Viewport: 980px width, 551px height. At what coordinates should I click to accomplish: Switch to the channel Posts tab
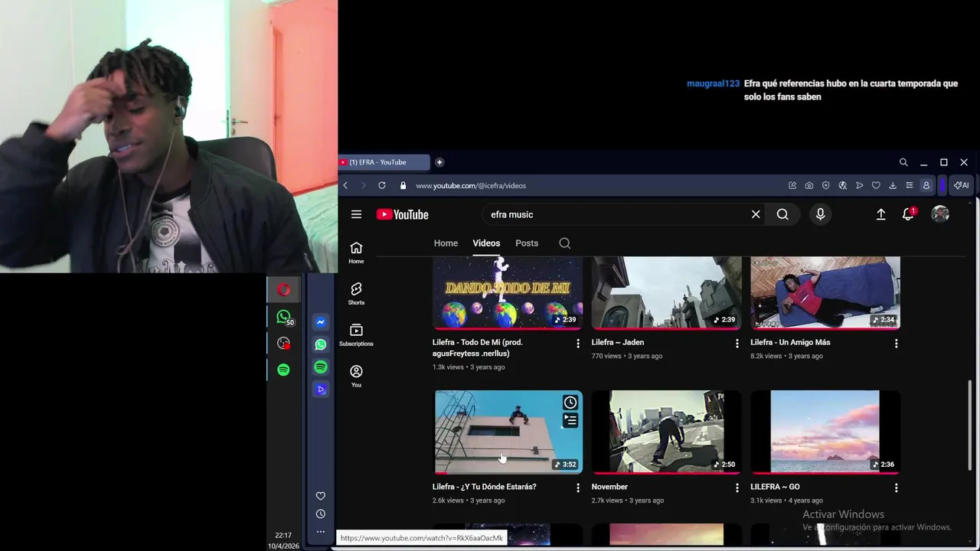click(527, 243)
